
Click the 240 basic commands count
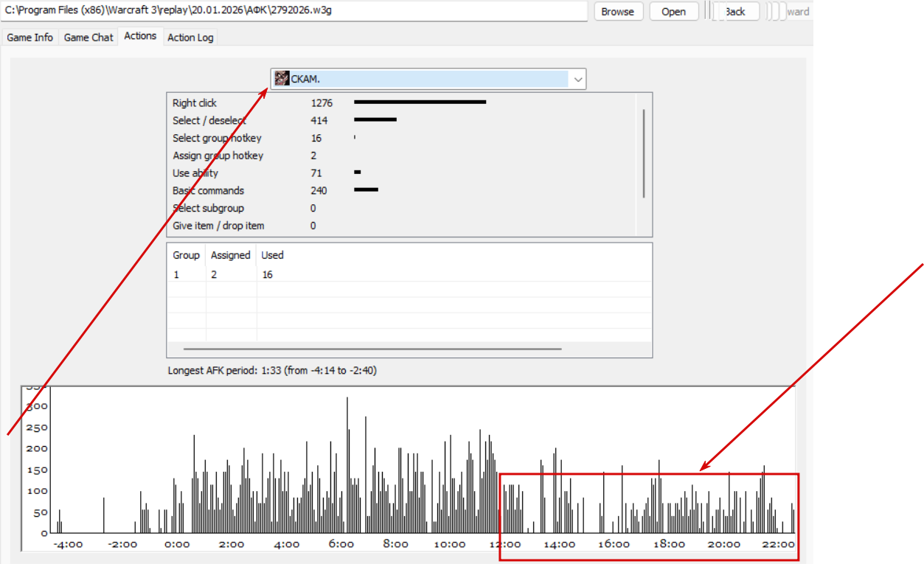coord(319,190)
